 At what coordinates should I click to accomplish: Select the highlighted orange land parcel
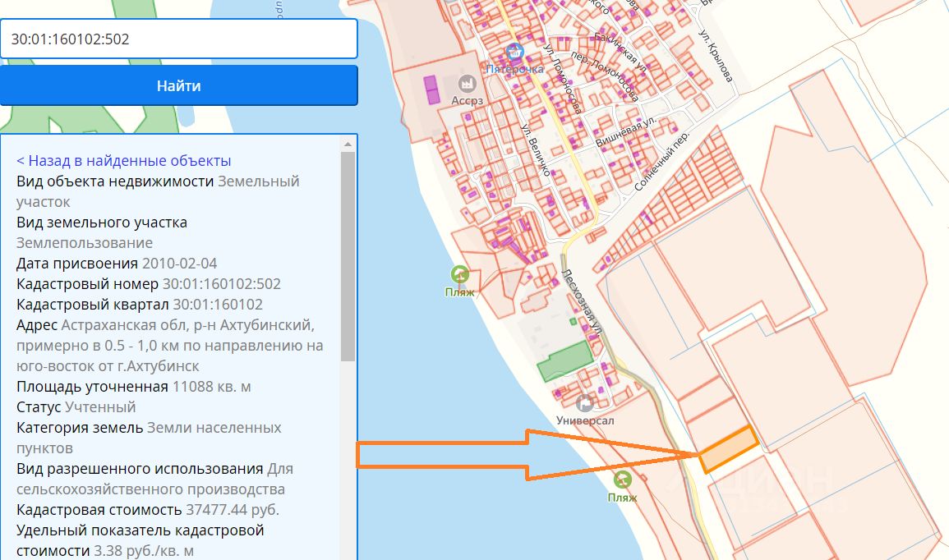pyautogui.click(x=729, y=448)
